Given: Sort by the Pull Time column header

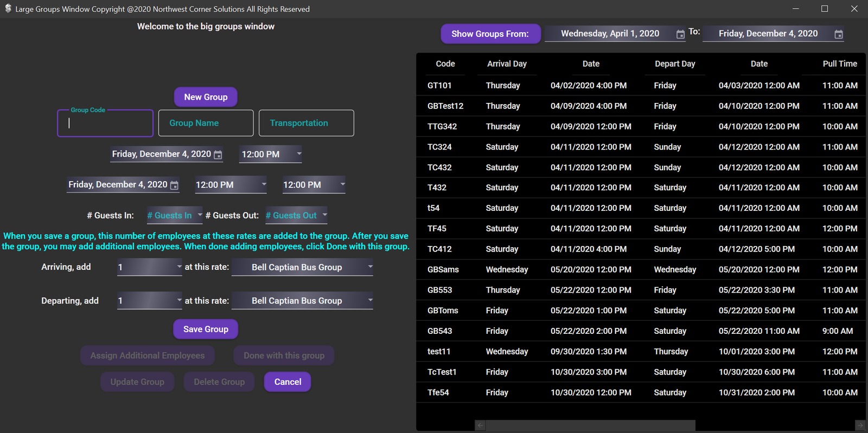Looking at the screenshot, I should [839, 64].
